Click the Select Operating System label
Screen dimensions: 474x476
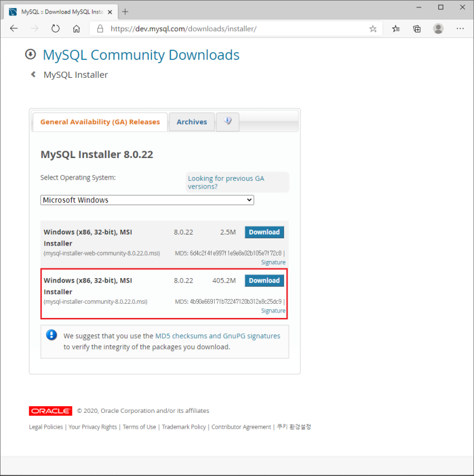pyautogui.click(x=78, y=178)
